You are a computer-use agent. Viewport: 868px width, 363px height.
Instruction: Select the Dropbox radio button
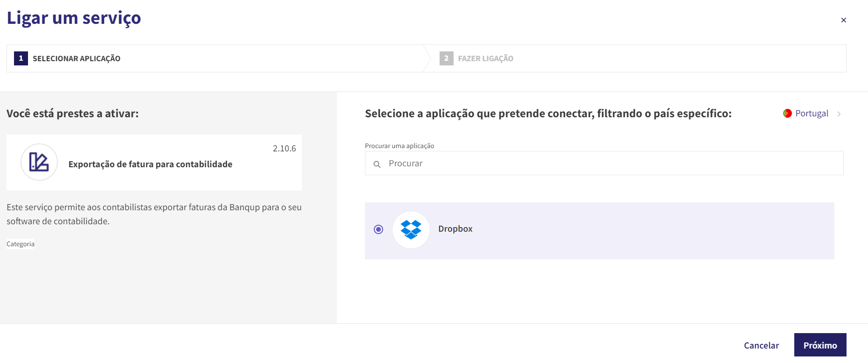click(378, 229)
